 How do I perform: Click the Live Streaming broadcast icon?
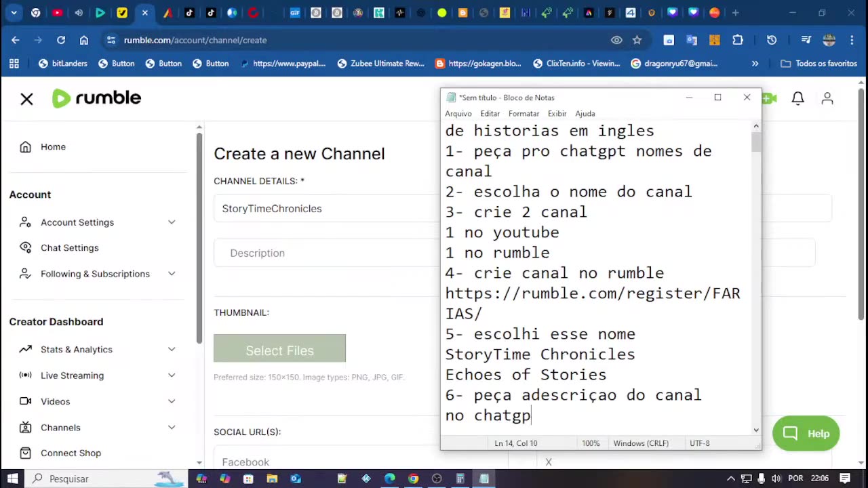point(25,375)
